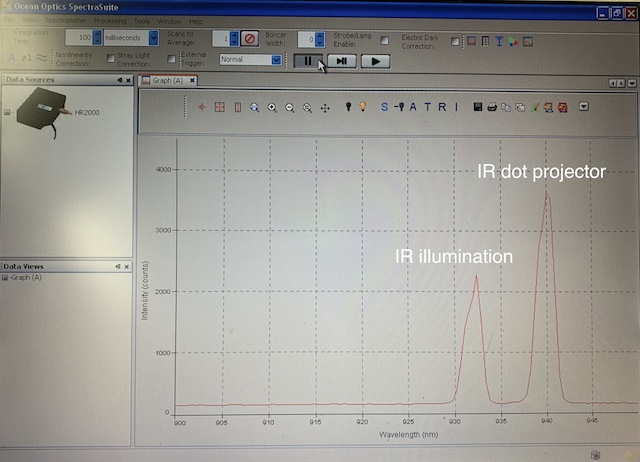This screenshot has height=462, width=640.
Task: Expand the HR2000 tree node
Action: point(7,112)
